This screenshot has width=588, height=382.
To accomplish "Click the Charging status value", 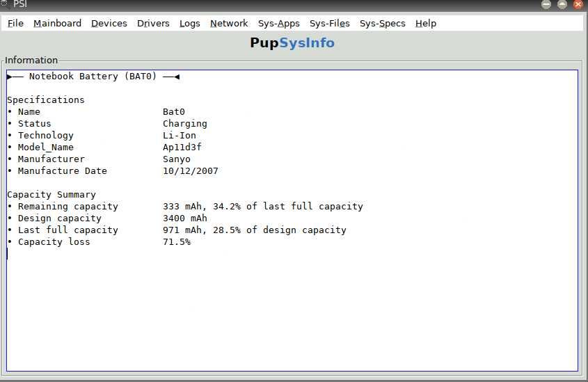I will point(184,124).
